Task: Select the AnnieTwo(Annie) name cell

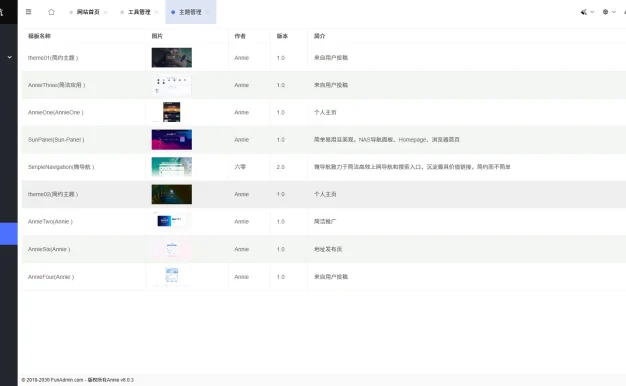Action: 50,222
